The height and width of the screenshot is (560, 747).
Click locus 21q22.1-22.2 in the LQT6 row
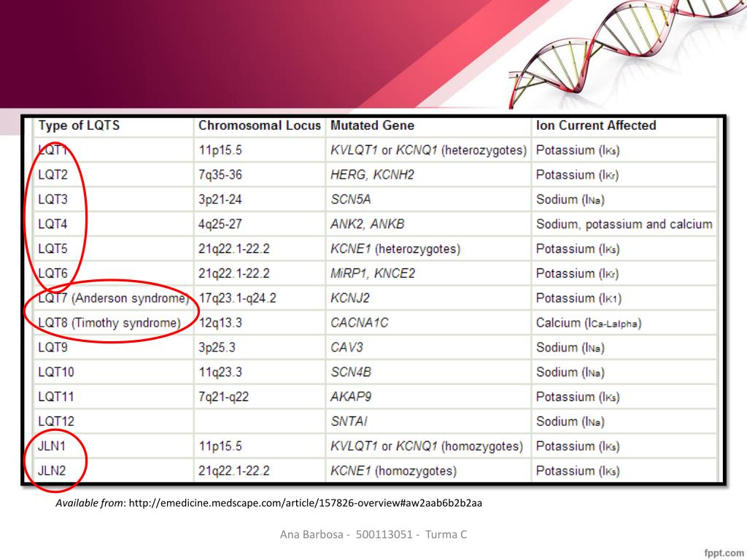coord(234,273)
